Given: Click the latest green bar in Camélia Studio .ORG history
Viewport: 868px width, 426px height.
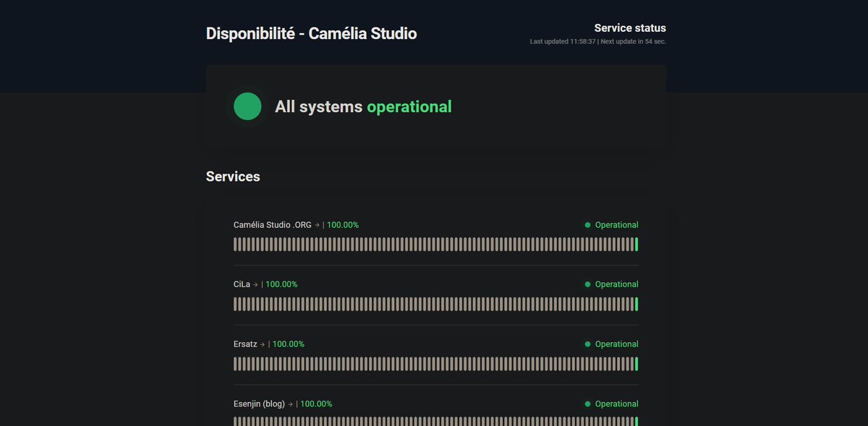Looking at the screenshot, I should tap(637, 244).
